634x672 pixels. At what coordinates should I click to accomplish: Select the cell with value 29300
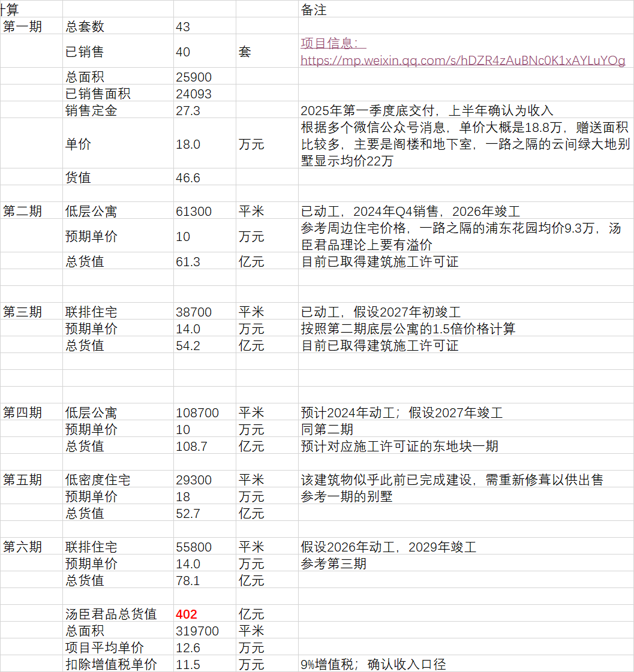click(205, 479)
